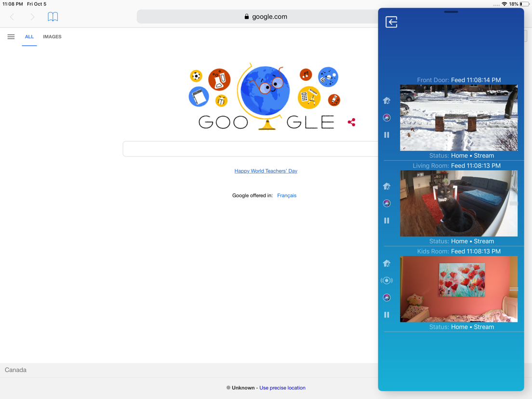Go forward with Safari forward arrow
This screenshot has height=399, width=532.
[32, 16]
